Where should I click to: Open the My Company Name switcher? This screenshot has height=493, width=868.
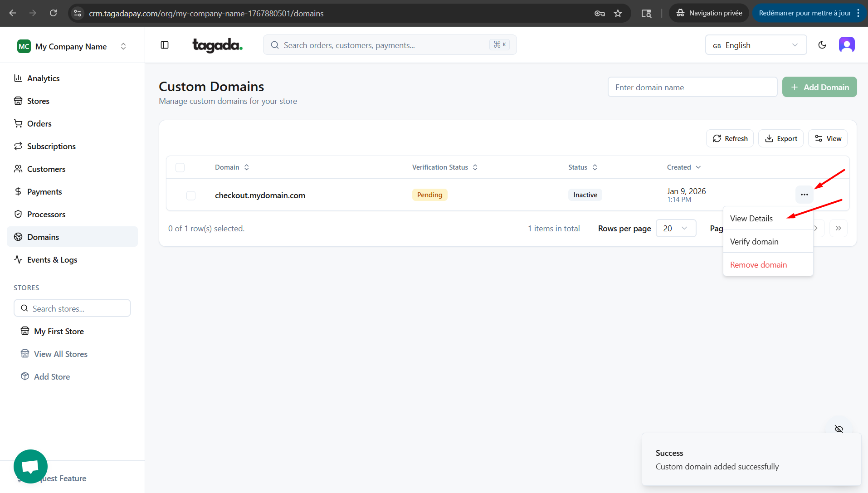72,46
